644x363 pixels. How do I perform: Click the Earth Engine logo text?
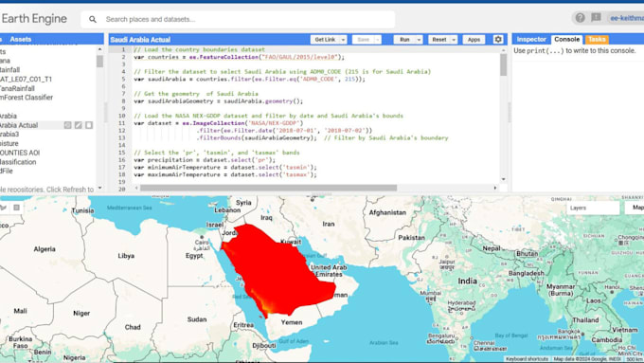[34, 19]
